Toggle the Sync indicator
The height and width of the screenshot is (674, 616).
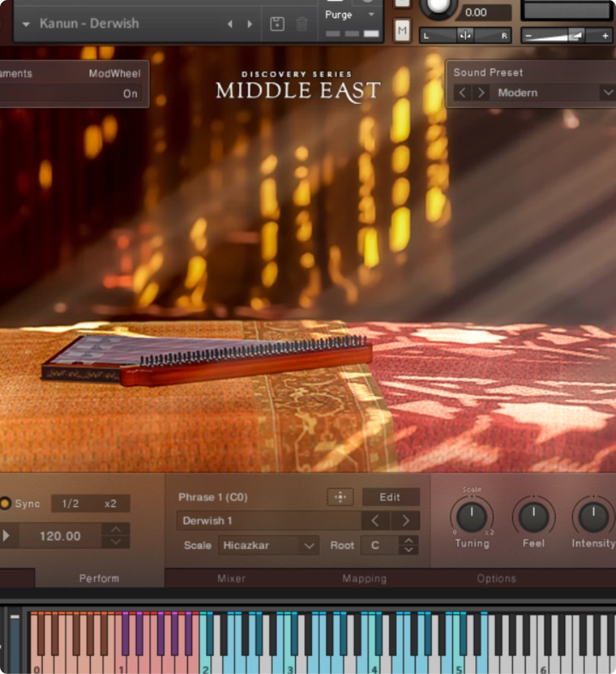(5, 503)
